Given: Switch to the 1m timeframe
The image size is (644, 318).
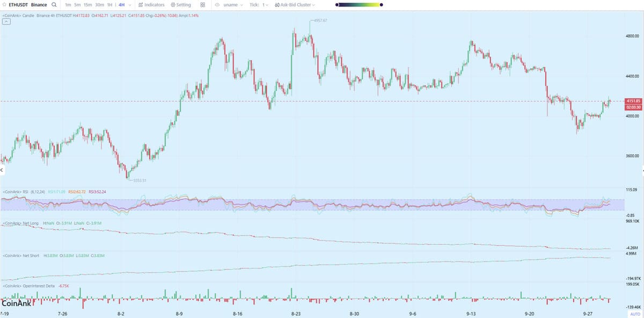Looking at the screenshot, I should tap(68, 5).
